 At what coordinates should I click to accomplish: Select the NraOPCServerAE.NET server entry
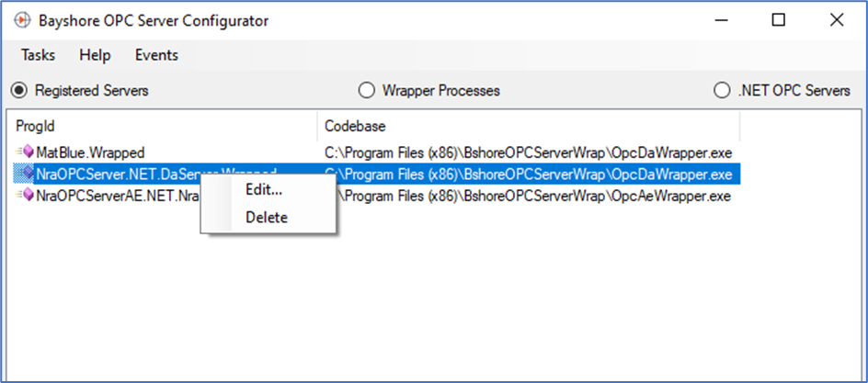coord(117,196)
